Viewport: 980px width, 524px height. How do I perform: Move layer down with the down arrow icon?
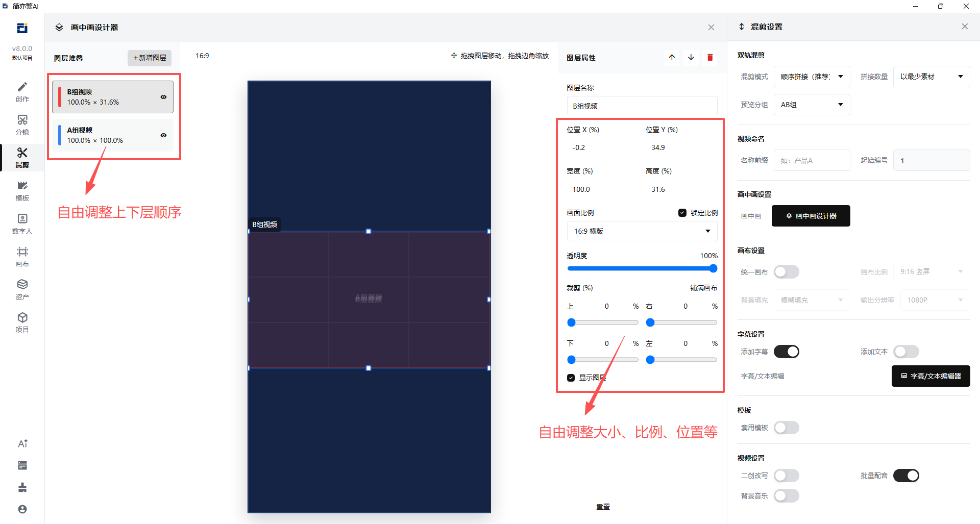point(691,58)
